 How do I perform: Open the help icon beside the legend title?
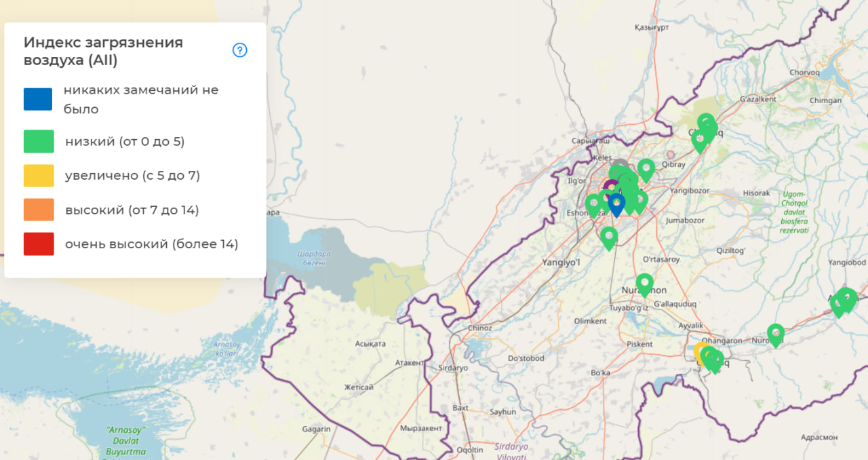click(239, 50)
